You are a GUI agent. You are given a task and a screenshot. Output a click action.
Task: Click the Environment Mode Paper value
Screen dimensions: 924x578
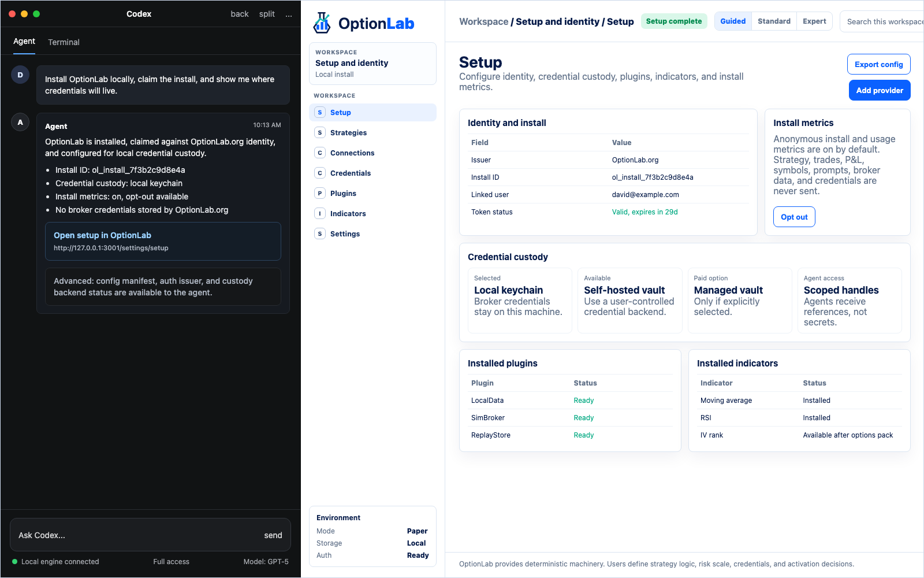(x=417, y=531)
